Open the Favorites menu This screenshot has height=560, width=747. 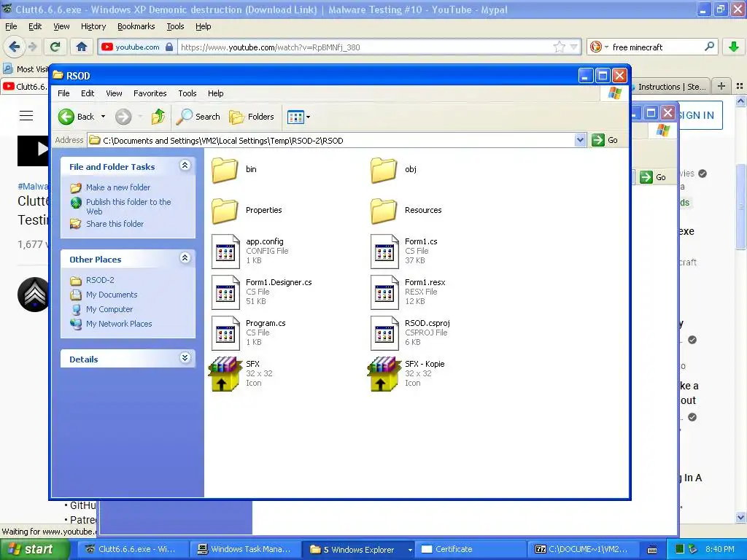pos(150,93)
